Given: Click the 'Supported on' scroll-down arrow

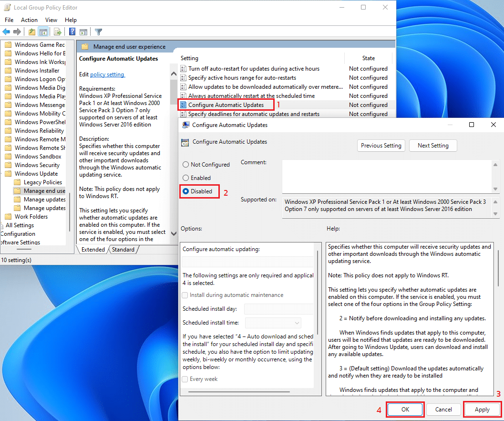Looking at the screenshot, I should pos(495,214).
